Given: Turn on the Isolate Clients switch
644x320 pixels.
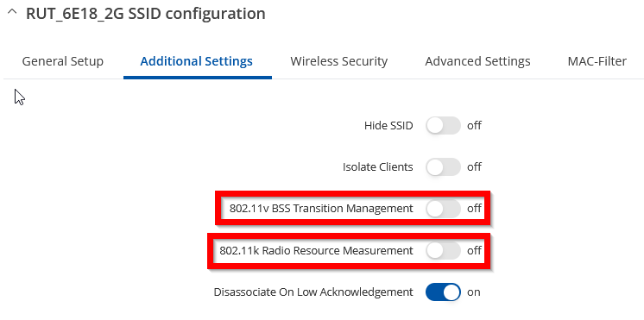Looking at the screenshot, I should (x=443, y=167).
